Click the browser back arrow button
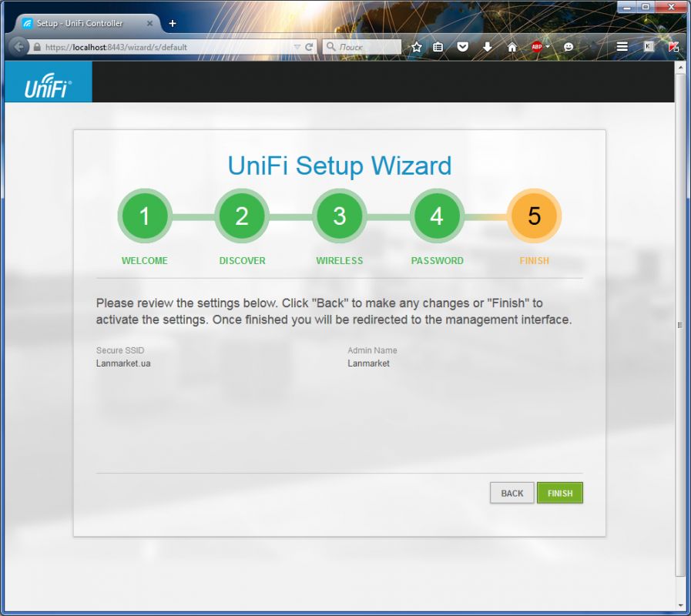 (18, 47)
